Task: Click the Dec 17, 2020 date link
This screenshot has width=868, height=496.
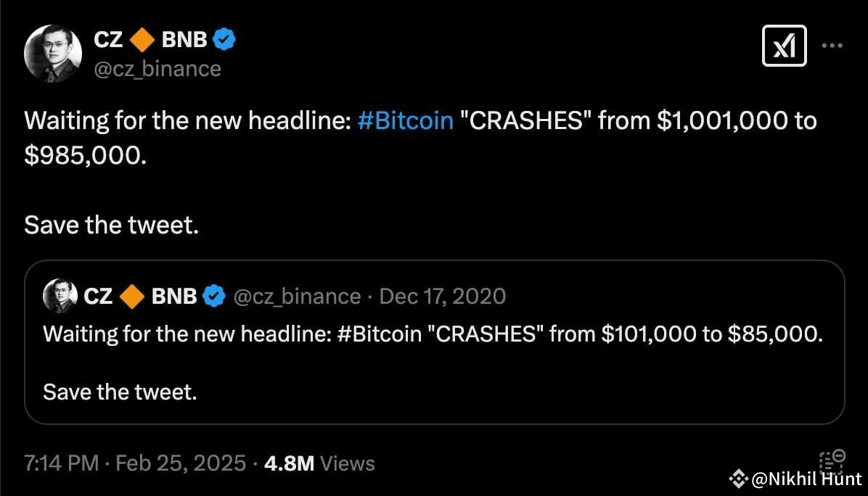Action: click(x=443, y=296)
